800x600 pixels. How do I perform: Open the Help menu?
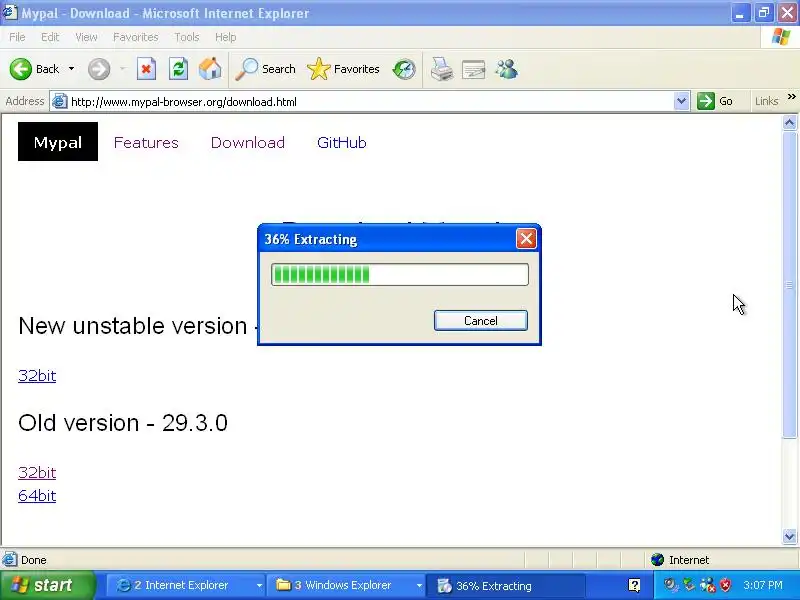point(226,37)
